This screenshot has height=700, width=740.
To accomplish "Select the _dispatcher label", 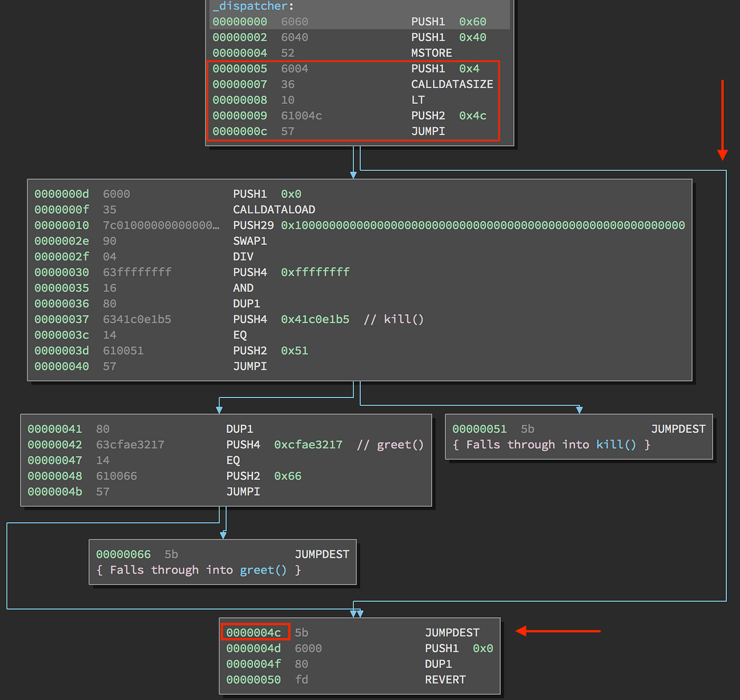I will pyautogui.click(x=249, y=6).
